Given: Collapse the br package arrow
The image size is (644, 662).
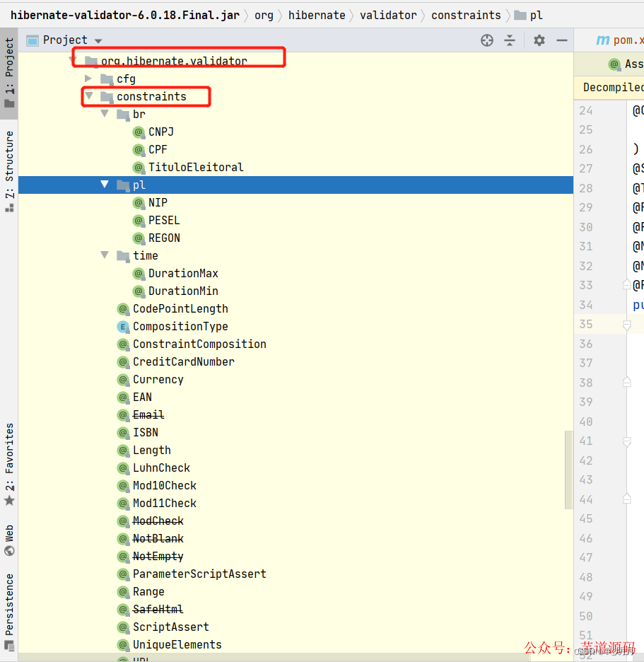Looking at the screenshot, I should click(105, 114).
